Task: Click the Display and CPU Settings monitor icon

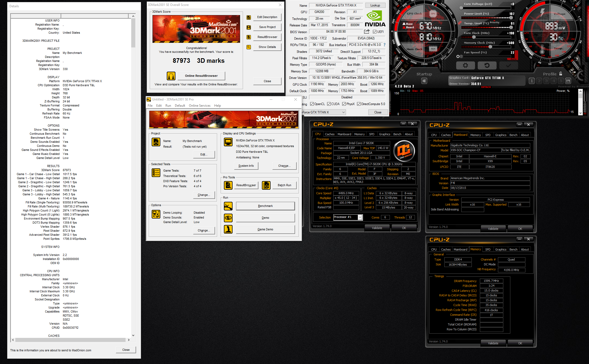Action: pyautogui.click(x=228, y=142)
